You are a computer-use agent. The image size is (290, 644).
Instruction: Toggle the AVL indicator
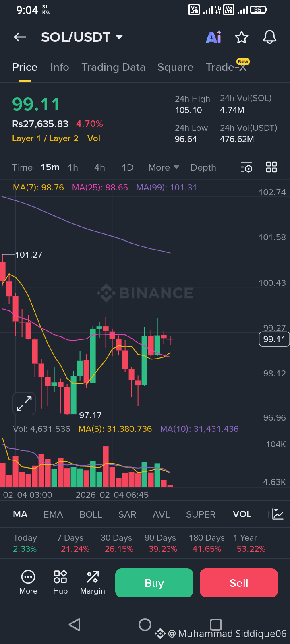(x=161, y=514)
